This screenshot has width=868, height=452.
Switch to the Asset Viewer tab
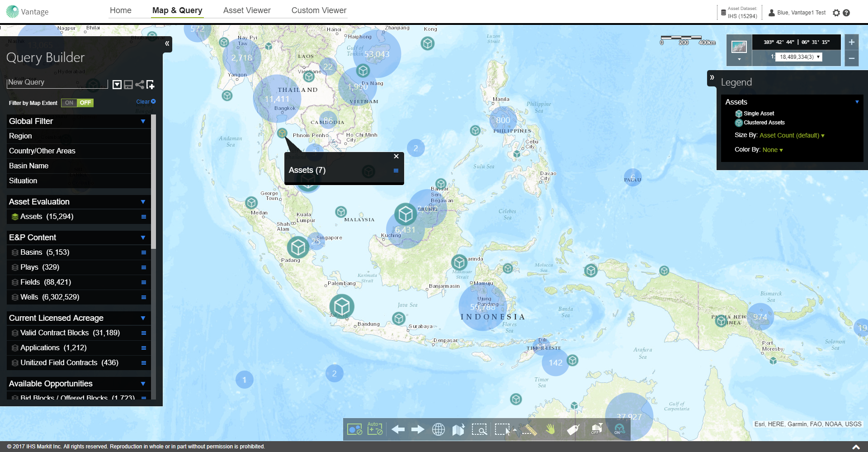coord(247,10)
